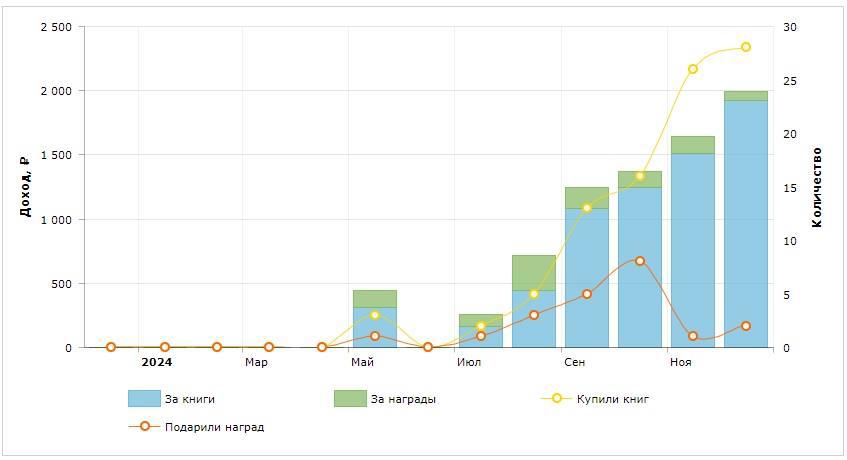The image size is (847, 460).
Task: Toggle 'Подарили наград' legend entry
Action: [x=214, y=427]
